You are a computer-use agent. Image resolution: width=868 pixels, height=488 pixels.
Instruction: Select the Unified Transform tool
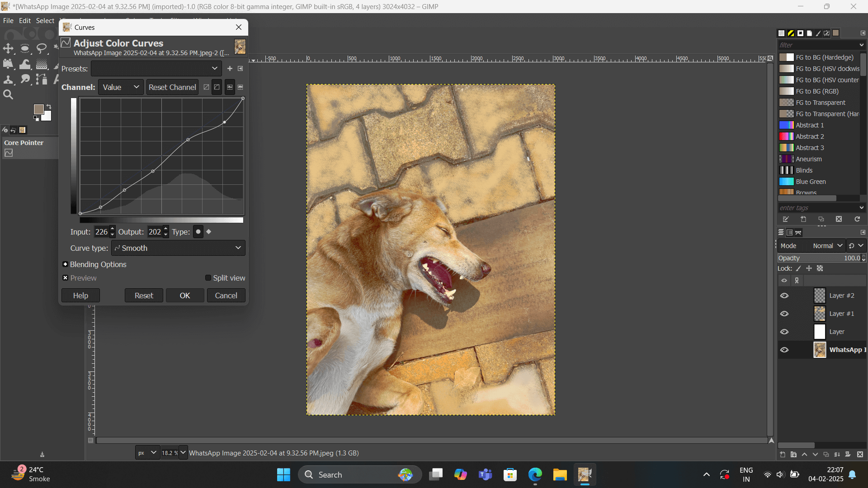pos(9,64)
